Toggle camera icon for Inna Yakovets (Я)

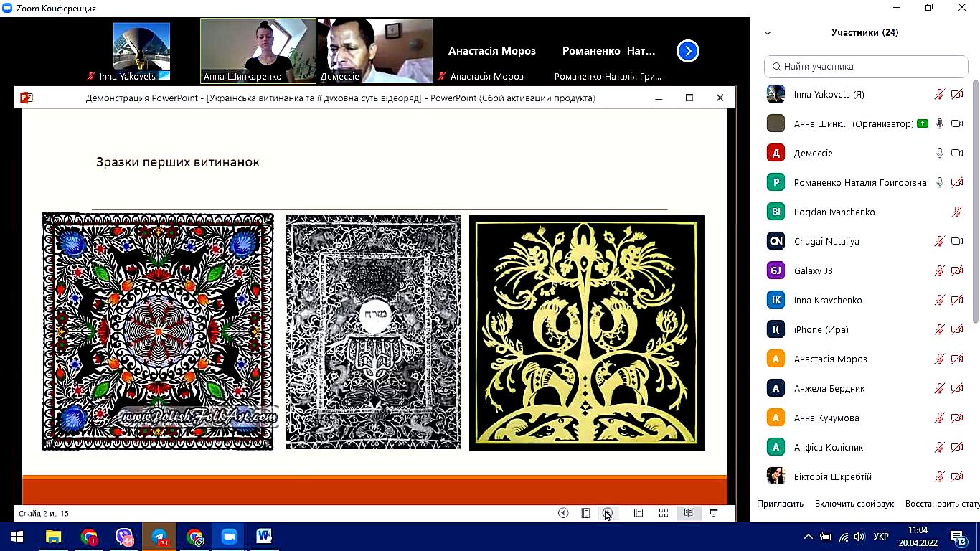[957, 94]
